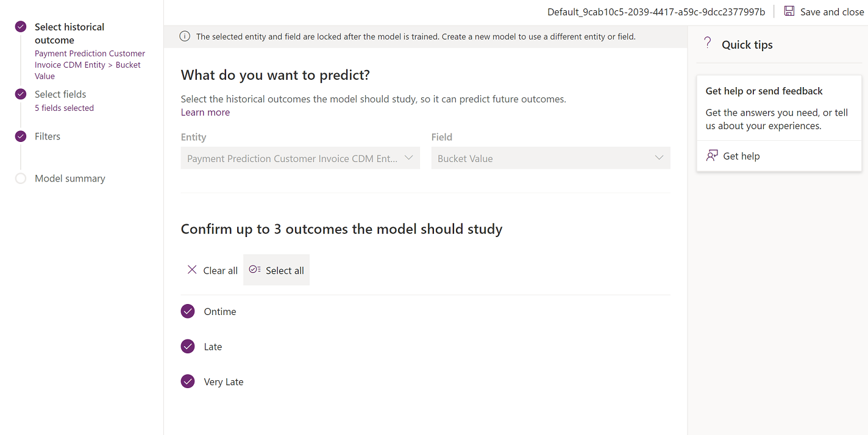The image size is (868, 435).
Task: Expand the Field dropdown showing Bucket Value
Action: click(550, 158)
